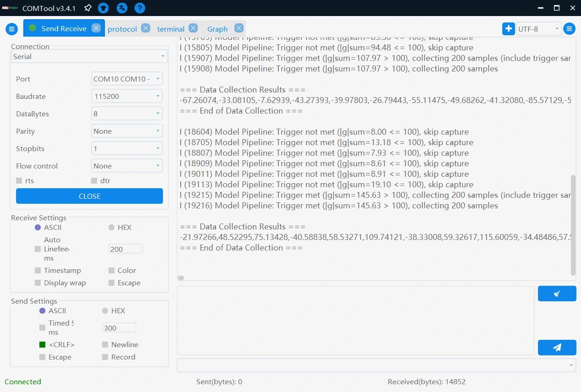
Task: Open the help question mark icon
Action: coord(140,8)
